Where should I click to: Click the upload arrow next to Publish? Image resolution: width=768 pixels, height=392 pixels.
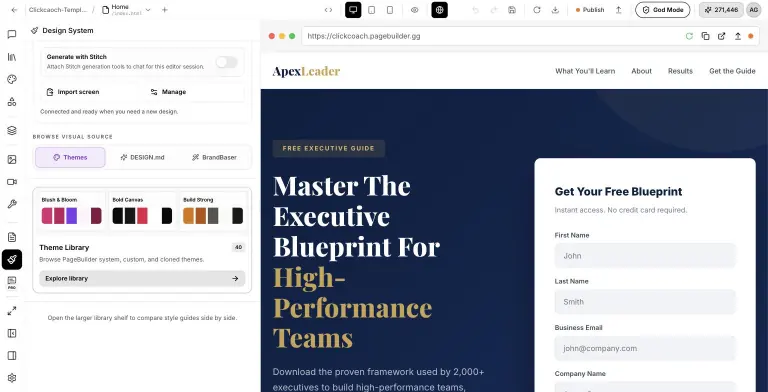pos(619,10)
